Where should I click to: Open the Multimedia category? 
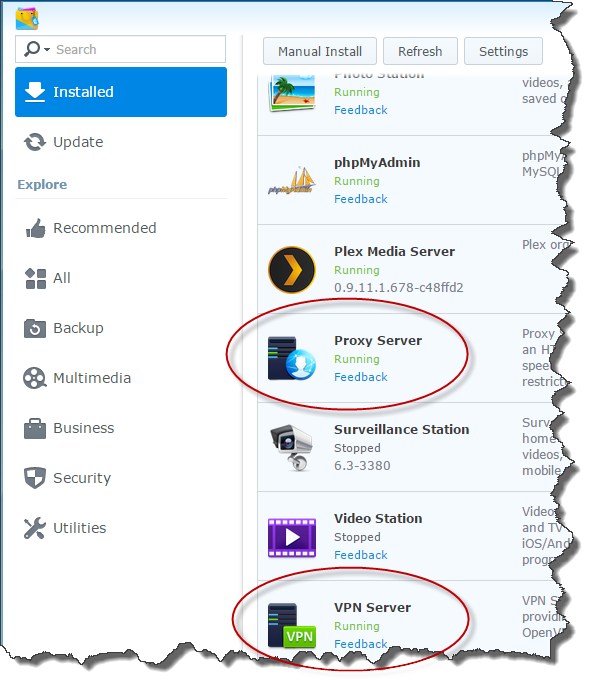[121, 378]
